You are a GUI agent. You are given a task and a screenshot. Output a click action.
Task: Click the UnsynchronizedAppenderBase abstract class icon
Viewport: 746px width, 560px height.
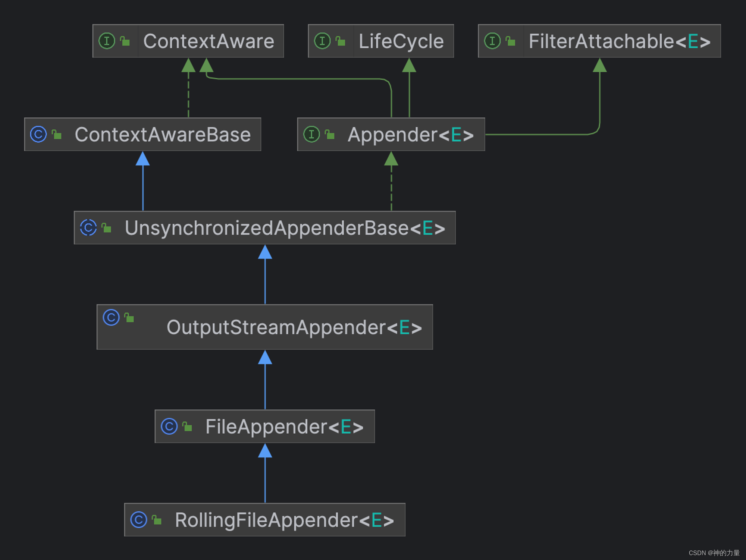point(88,227)
